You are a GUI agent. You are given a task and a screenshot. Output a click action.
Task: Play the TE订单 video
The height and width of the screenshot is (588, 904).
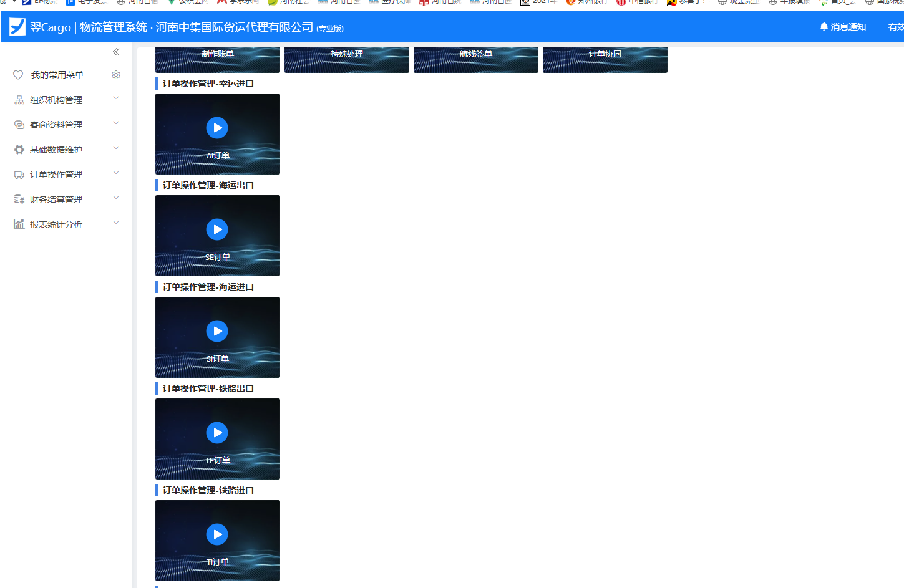pos(217,433)
